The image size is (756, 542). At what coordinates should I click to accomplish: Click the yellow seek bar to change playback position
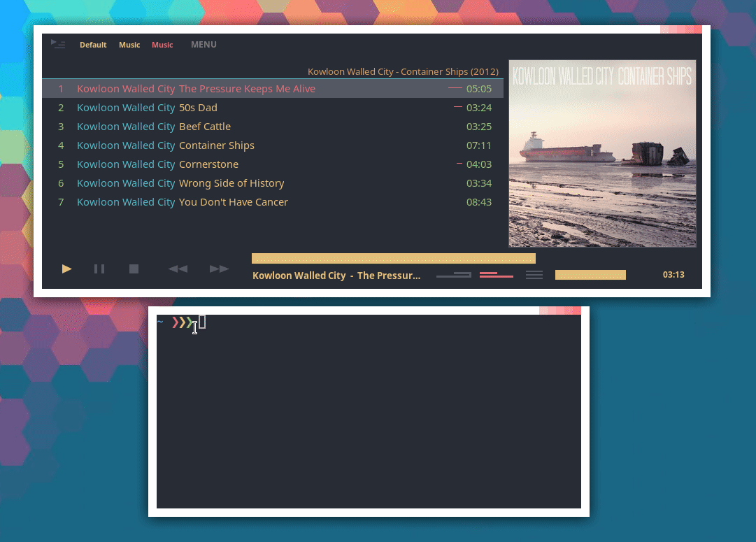click(x=393, y=257)
